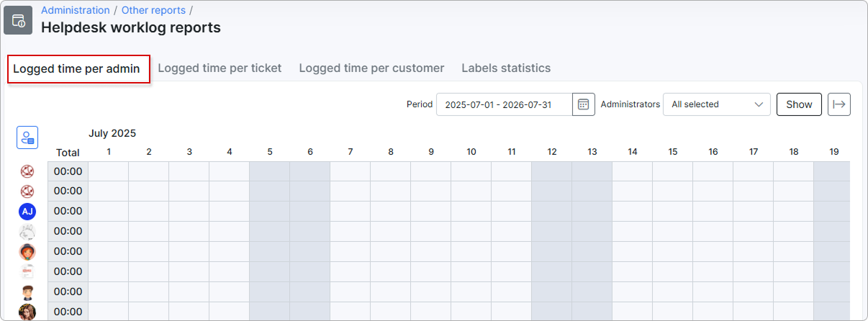
Task: Select the brown-haired man admin avatar
Action: tap(27, 292)
